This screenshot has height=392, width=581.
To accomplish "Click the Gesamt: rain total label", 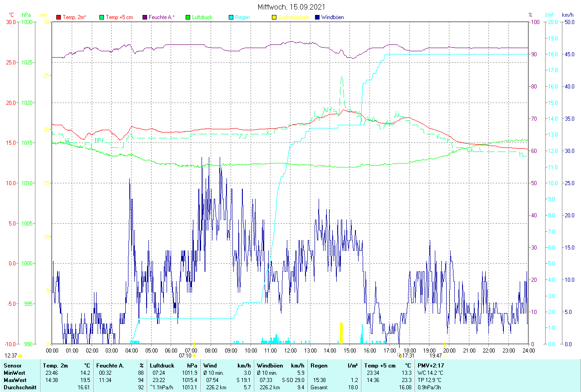I will pos(320,387).
